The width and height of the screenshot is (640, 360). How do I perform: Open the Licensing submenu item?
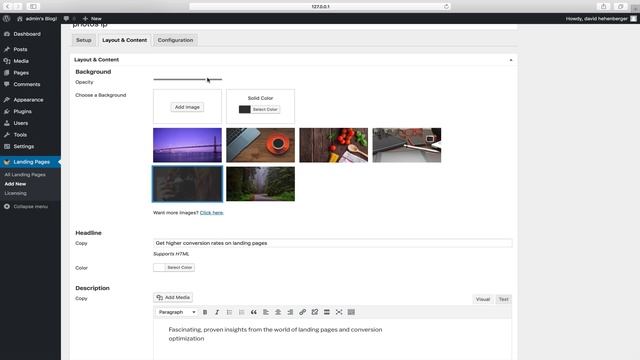16,193
